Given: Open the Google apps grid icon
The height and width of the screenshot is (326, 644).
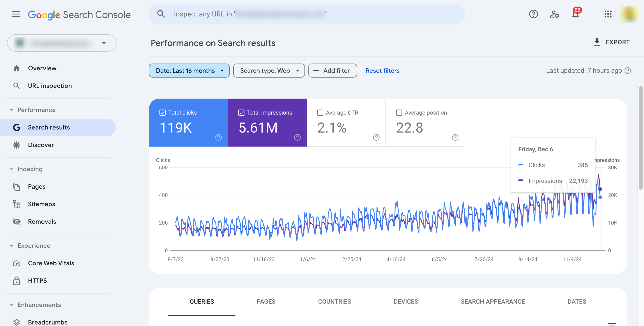Looking at the screenshot, I should [608, 14].
